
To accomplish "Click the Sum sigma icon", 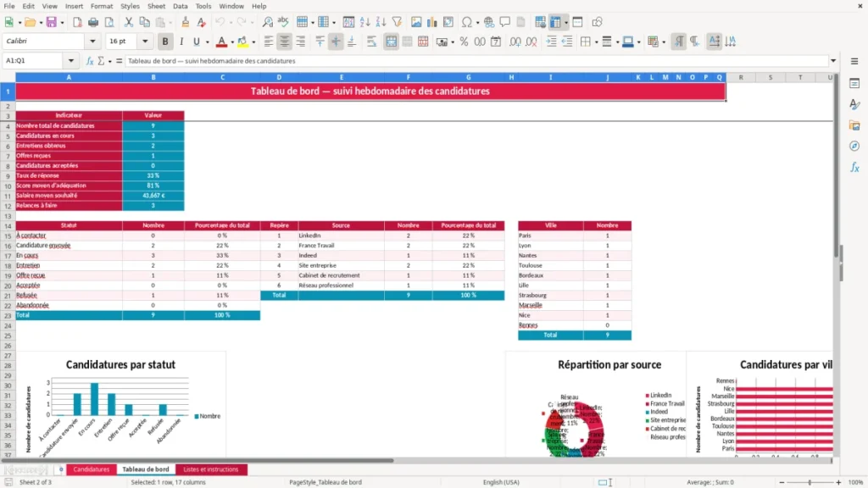I will 101,61.
